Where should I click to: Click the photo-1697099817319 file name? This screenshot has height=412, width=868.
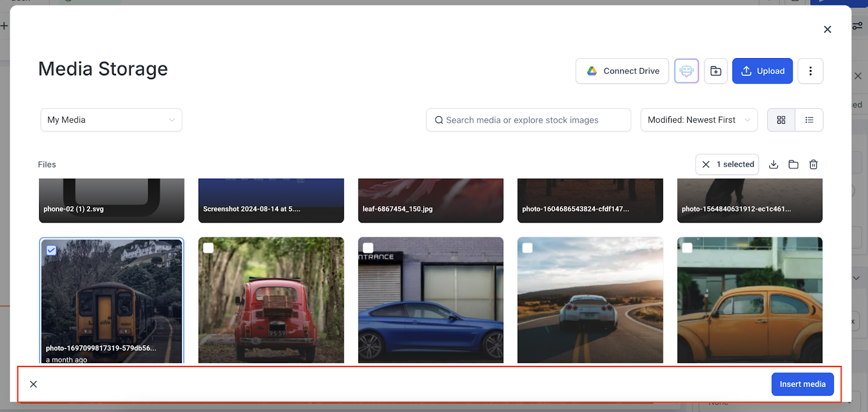(x=101, y=348)
